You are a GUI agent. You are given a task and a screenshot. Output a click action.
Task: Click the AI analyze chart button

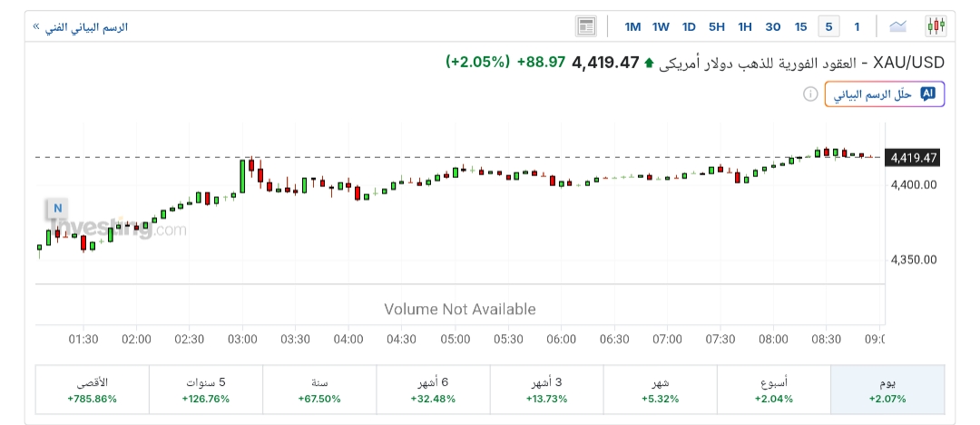885,94
